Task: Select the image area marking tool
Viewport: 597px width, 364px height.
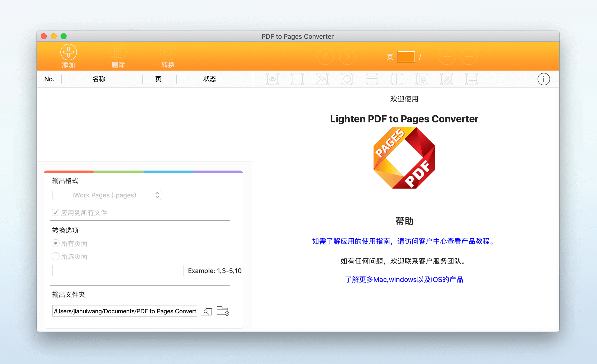Action: point(322,79)
